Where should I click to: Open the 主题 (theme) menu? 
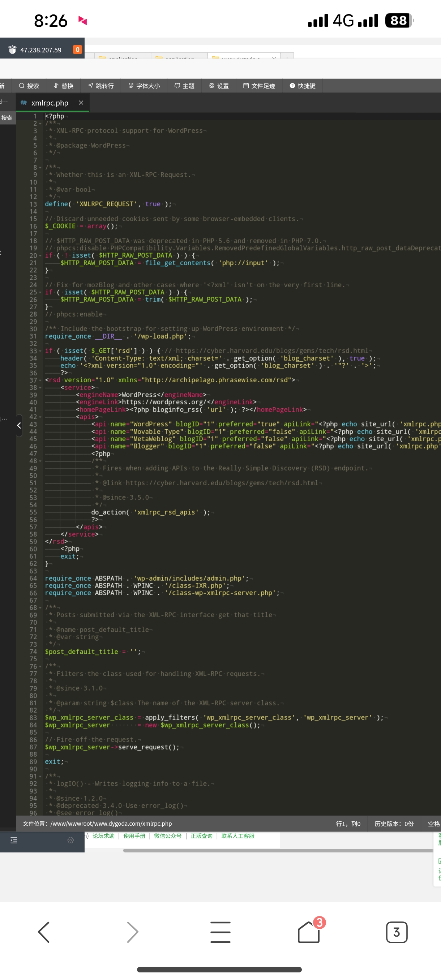pyautogui.click(x=185, y=86)
